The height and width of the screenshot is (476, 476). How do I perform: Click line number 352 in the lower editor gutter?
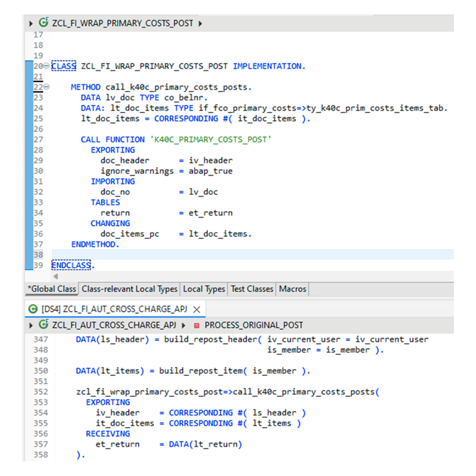(40, 392)
